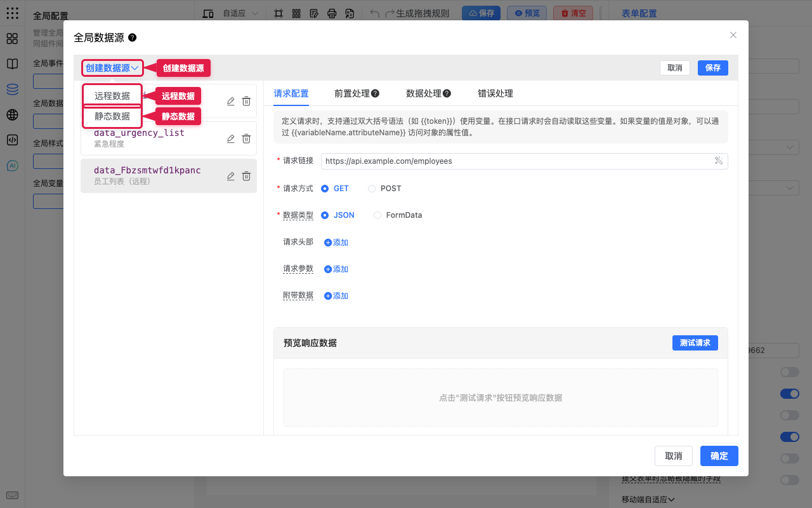Viewport: 812px width, 508px height.
Task: Close the 全局数据源 dialog
Action: [733, 35]
